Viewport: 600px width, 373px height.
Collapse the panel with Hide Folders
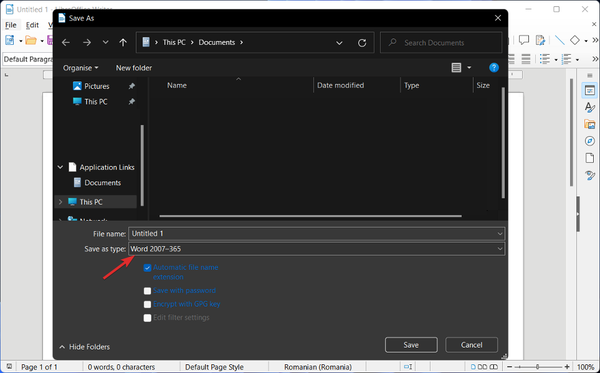pyautogui.click(x=84, y=347)
